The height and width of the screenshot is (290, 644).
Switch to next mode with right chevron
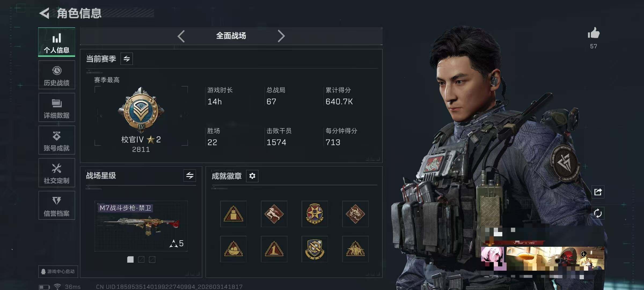click(281, 36)
